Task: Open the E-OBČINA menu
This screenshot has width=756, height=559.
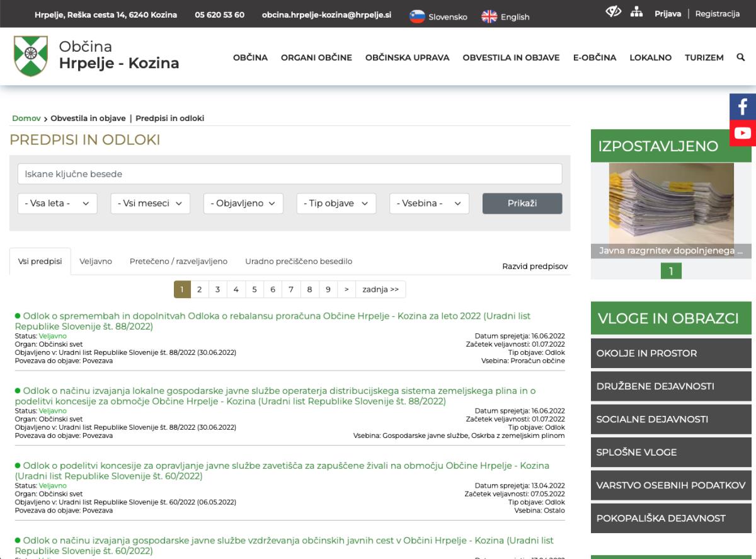Action: [x=594, y=57]
